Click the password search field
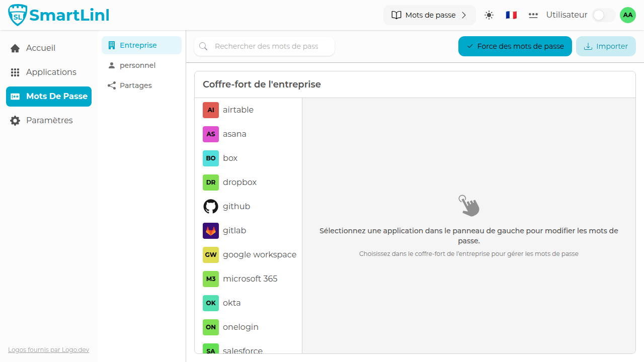Viewport: 644px width, 362px height. [264, 46]
